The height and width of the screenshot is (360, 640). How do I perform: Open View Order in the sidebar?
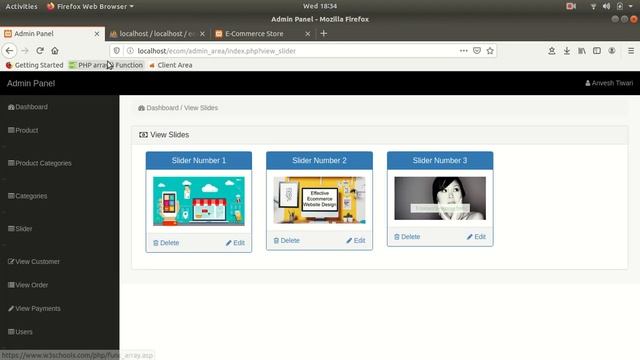[x=28, y=285]
